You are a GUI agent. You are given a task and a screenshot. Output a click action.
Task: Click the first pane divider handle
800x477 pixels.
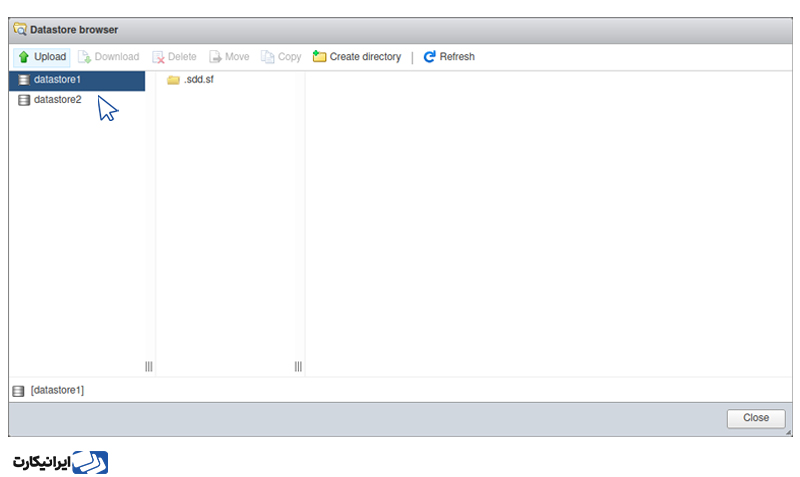[148, 366]
